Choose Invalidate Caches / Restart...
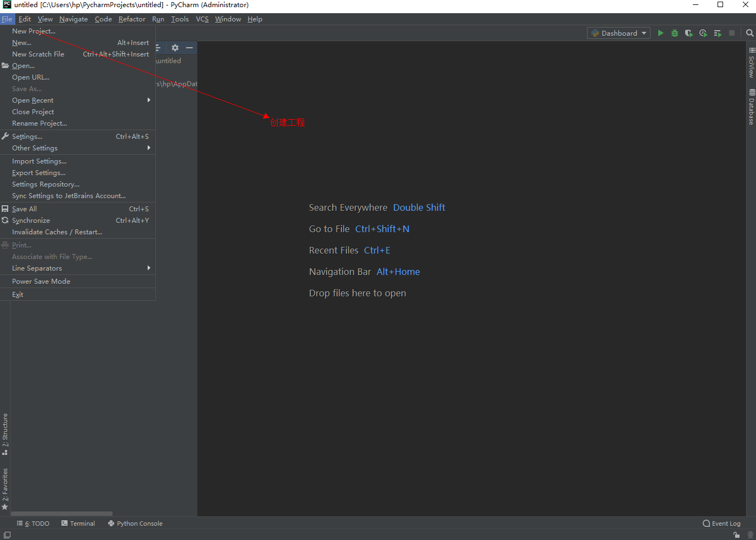 coord(78,232)
